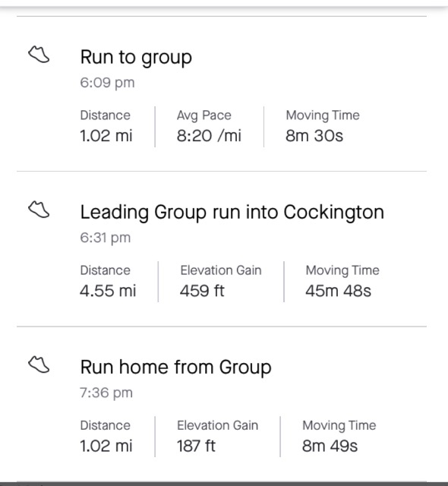The image size is (448, 486).
Task: Click the shoe icon beside Leading Group run
Action: (x=39, y=210)
